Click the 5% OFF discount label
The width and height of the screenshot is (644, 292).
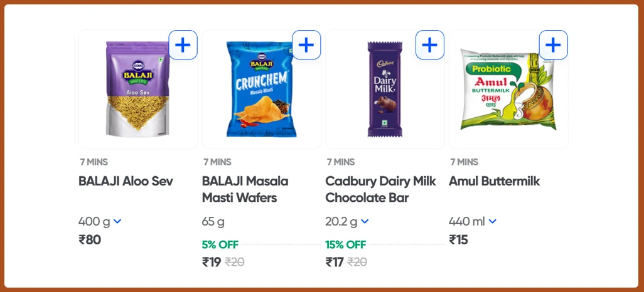(x=220, y=244)
